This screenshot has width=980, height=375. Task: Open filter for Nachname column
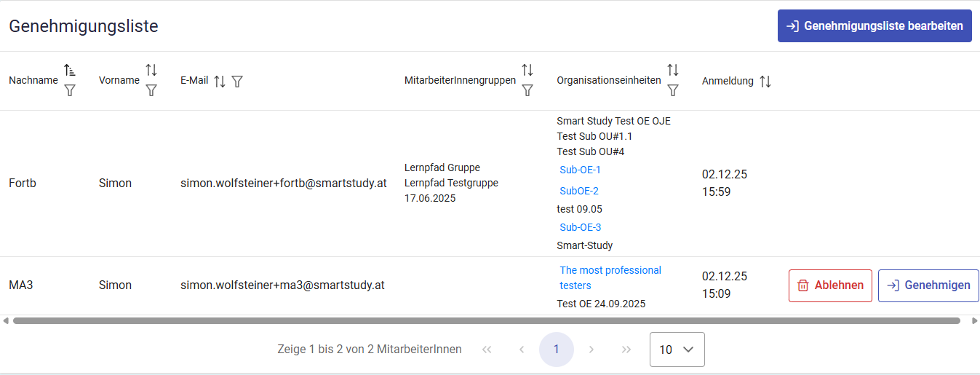coord(70,90)
